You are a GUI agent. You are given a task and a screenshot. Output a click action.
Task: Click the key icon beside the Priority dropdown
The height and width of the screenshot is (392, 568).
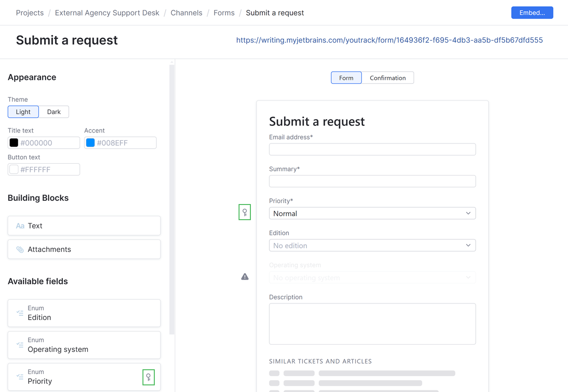(x=245, y=212)
